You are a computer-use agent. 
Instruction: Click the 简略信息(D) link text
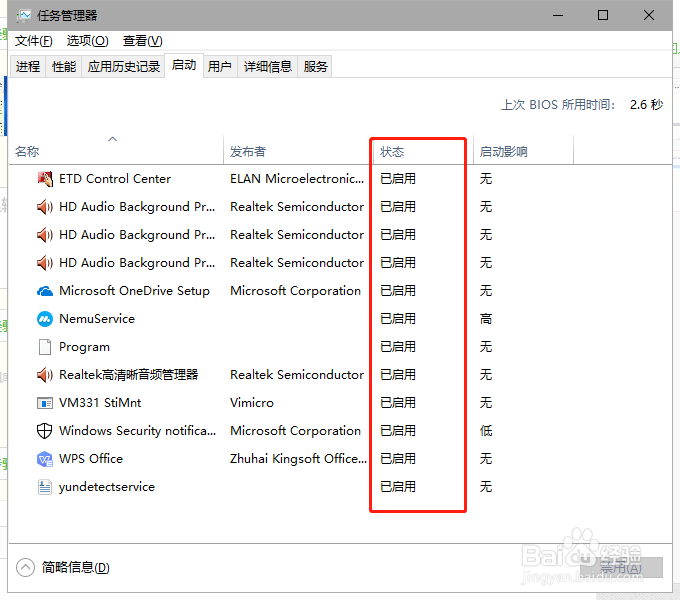(75, 567)
